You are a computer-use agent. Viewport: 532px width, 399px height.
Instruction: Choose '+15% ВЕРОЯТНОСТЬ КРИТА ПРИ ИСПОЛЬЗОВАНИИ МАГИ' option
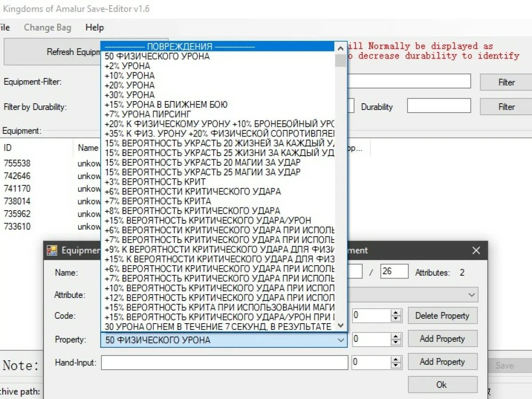[x=218, y=307]
